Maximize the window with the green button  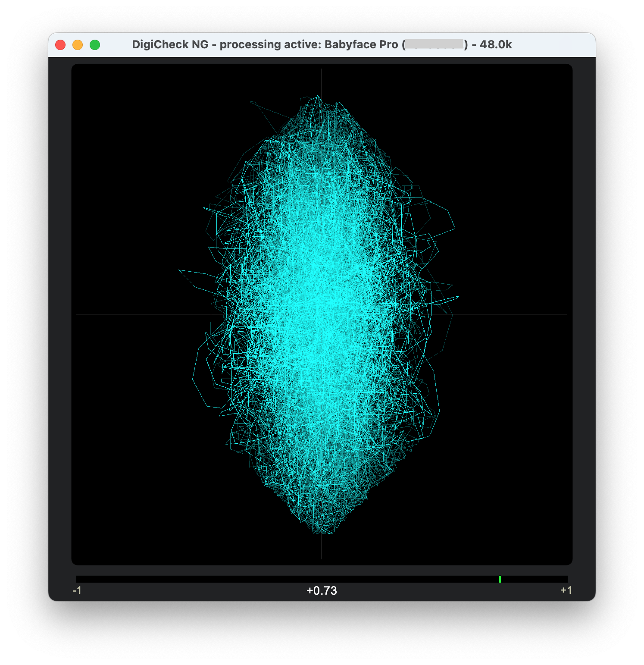click(x=95, y=45)
